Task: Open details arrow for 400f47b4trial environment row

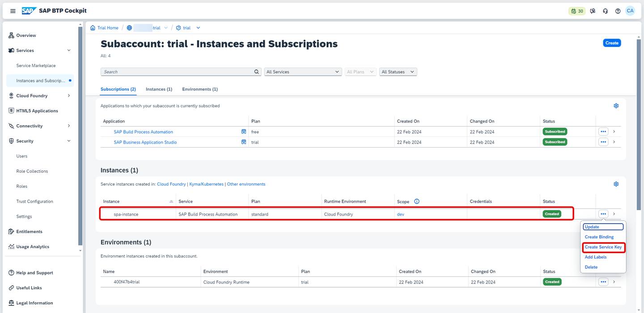Action: [614, 282]
